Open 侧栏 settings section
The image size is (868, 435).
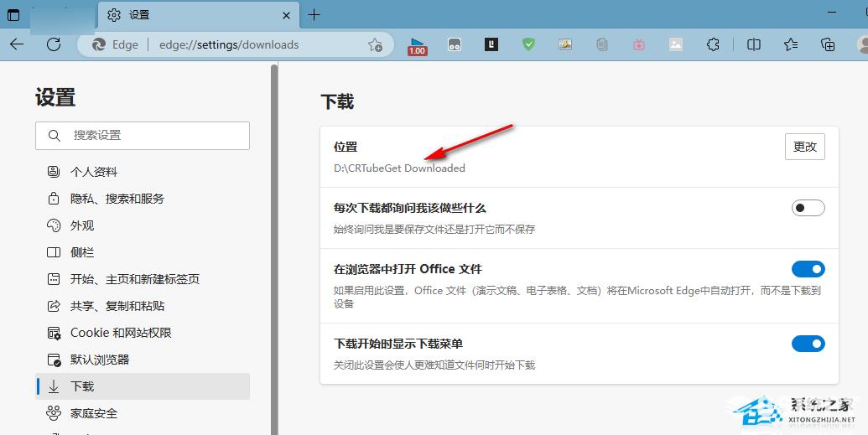click(x=143, y=252)
